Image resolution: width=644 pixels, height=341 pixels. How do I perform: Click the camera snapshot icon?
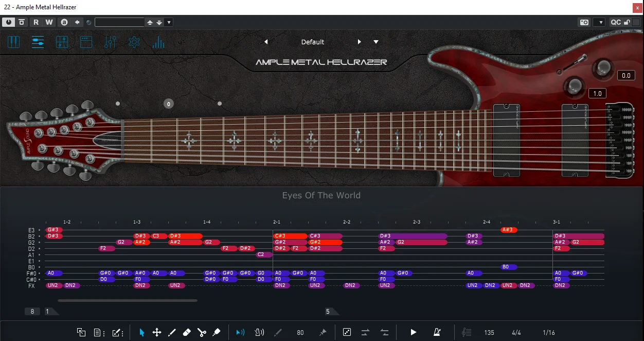[584, 22]
